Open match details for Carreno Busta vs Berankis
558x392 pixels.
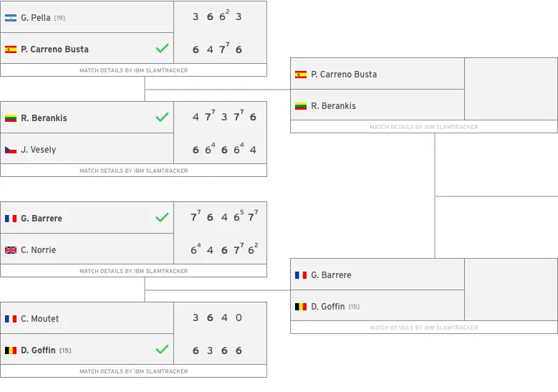tap(424, 127)
